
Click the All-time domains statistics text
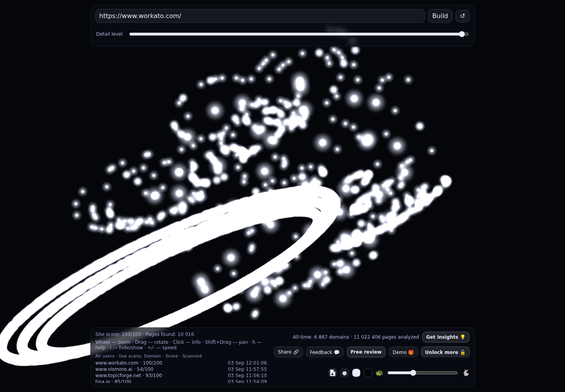[x=356, y=337]
